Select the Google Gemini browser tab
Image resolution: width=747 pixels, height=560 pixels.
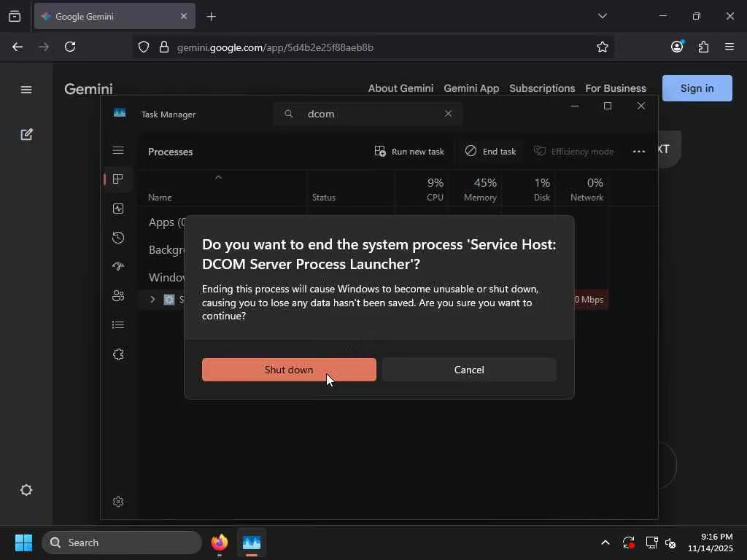(115, 16)
